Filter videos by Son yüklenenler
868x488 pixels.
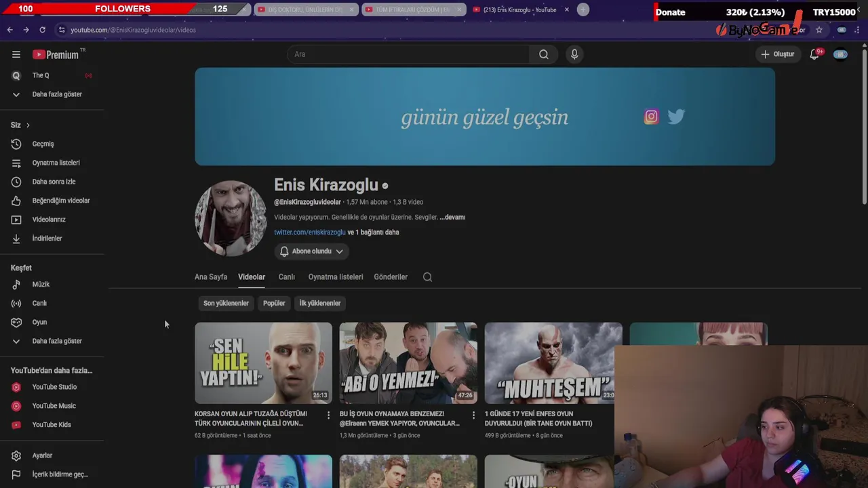point(226,303)
